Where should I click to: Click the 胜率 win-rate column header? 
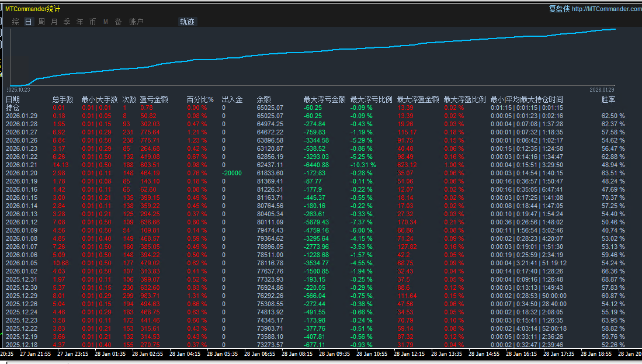pos(609,99)
